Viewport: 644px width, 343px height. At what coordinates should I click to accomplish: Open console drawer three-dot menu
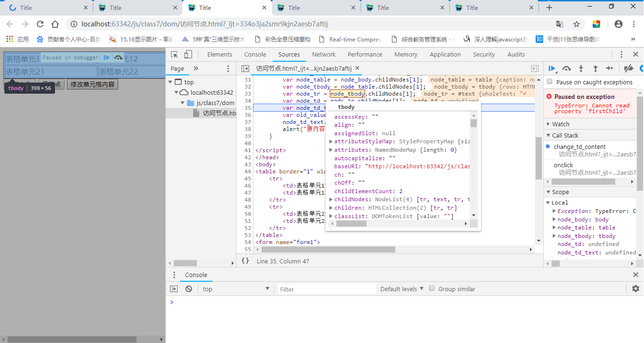(174, 275)
